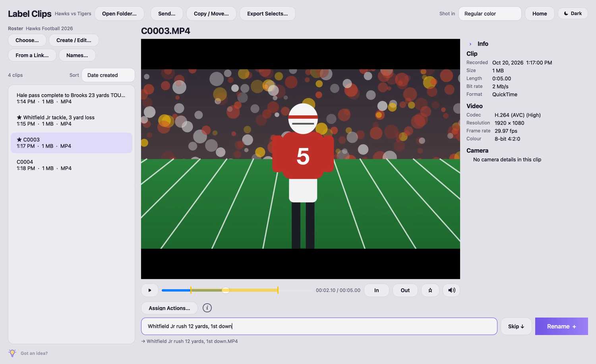
Task: Click the Rename + button
Action: coord(561,326)
